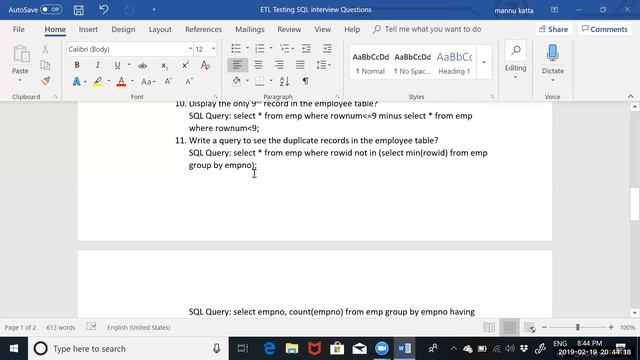Apply the Normal style
Screen dimensions: 640x360
coord(370,63)
